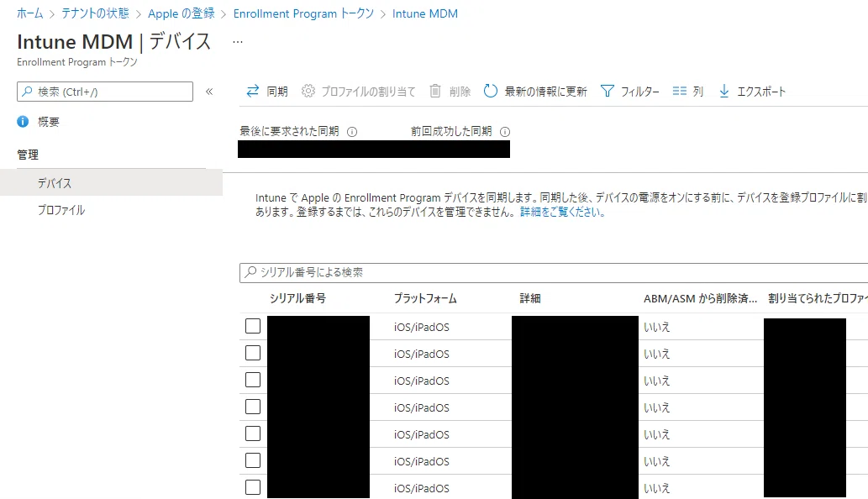Click magnifier icon in シリアル番号による検索 box
The image size is (868, 499).
(x=250, y=272)
